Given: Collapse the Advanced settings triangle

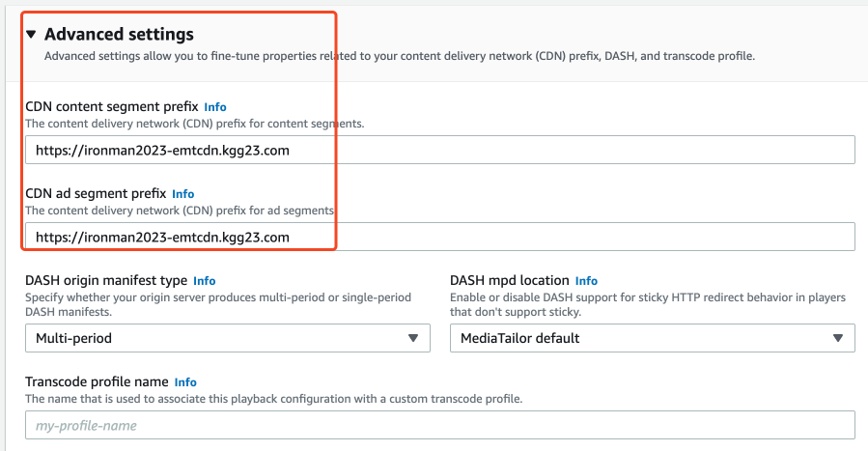Looking at the screenshot, I should pos(31,35).
